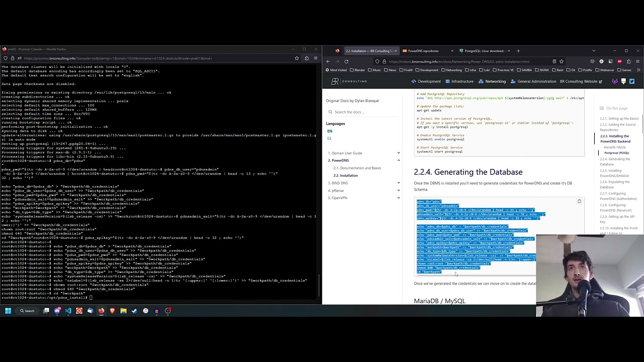Open the hamburger menu in Proxmox console window
The image size is (644, 362).
pos(315,58)
